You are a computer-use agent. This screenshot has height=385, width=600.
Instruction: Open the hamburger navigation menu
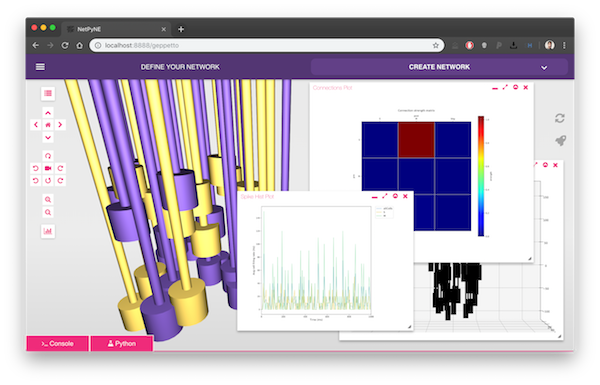[x=40, y=67]
